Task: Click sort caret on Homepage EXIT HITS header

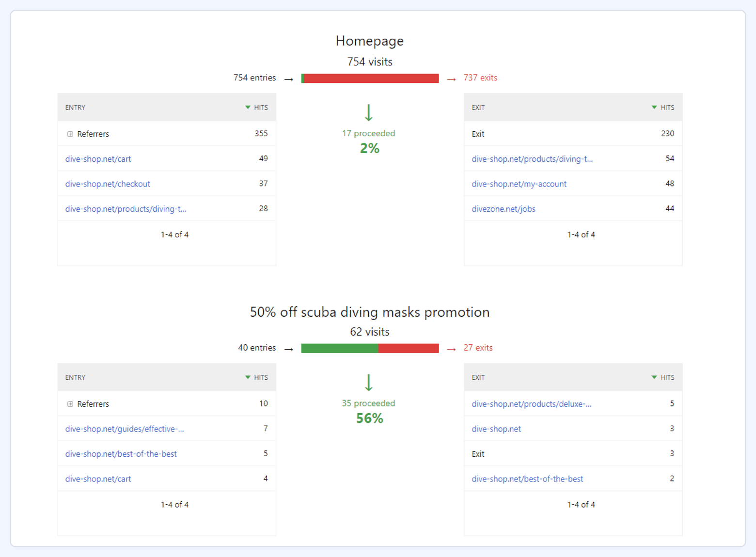Action: (654, 107)
